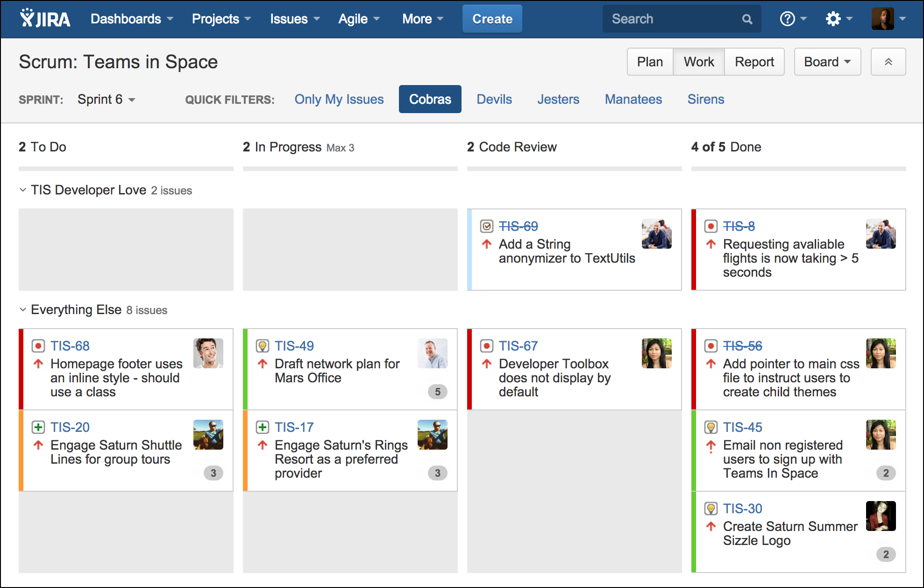Click the priority arrow on TIS-49
This screenshot has width=924, height=588.
click(263, 364)
